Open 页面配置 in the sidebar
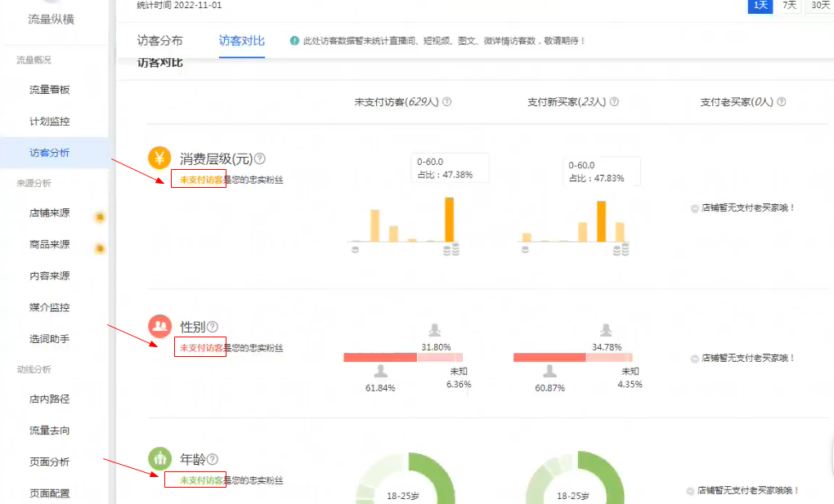 pos(49,493)
